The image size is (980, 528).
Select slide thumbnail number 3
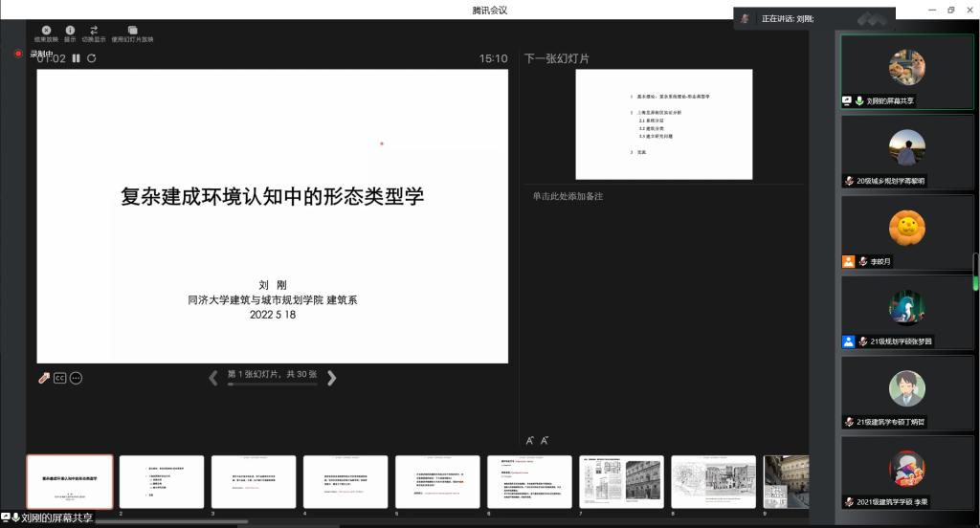(x=254, y=481)
